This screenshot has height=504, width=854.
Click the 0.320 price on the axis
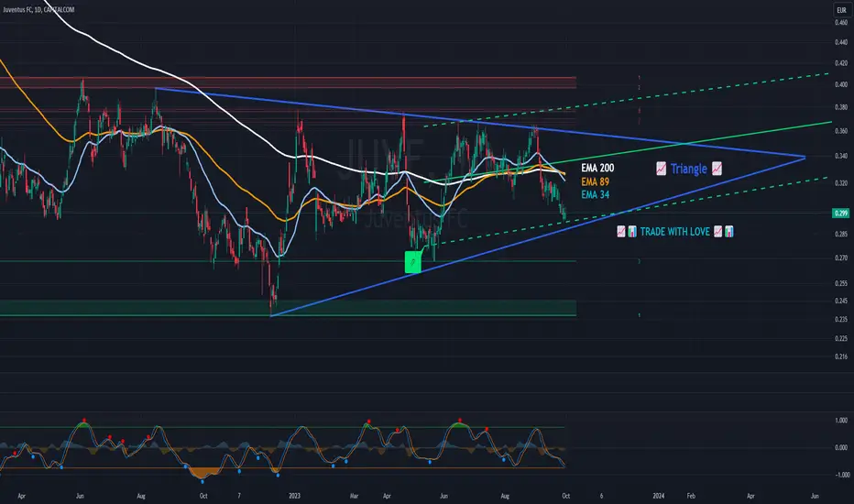[841, 183]
